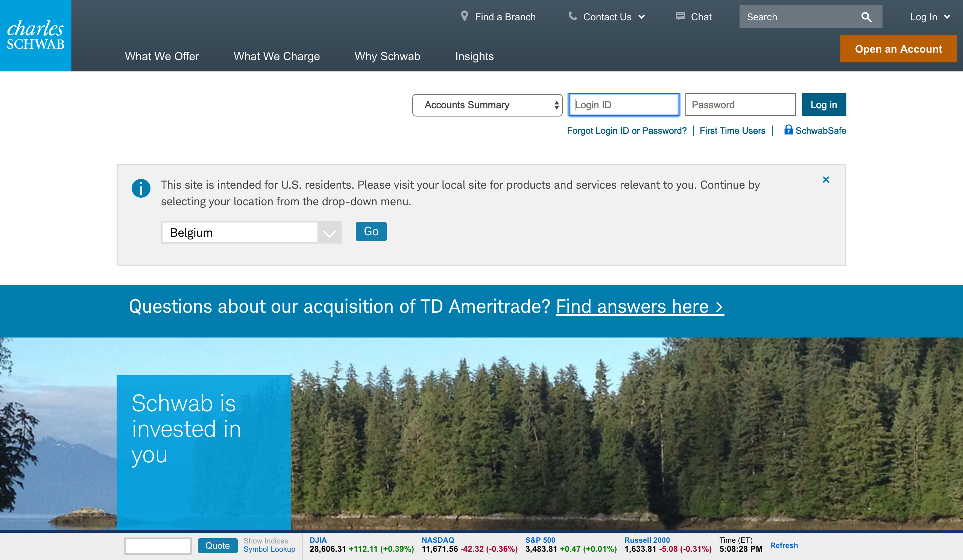Click the Contact Us phone icon
The width and height of the screenshot is (963, 560).
tap(573, 16)
